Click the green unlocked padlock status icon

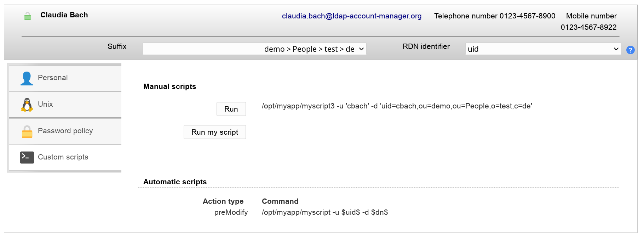click(28, 16)
